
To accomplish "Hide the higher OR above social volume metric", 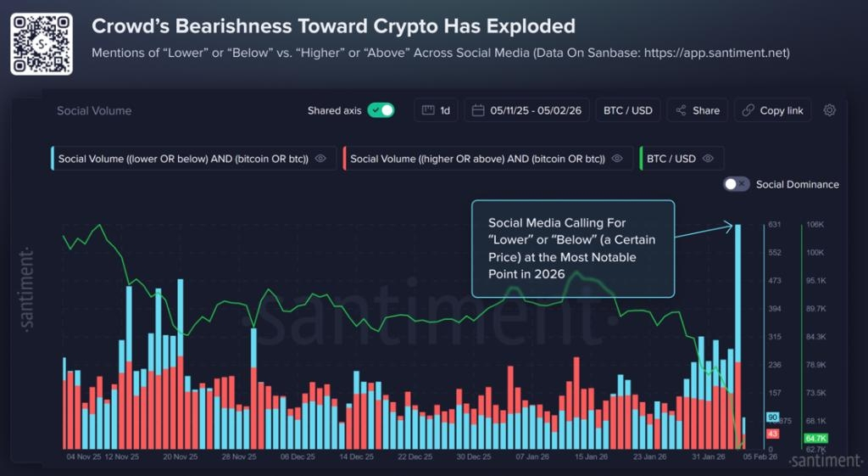I will tap(617, 159).
